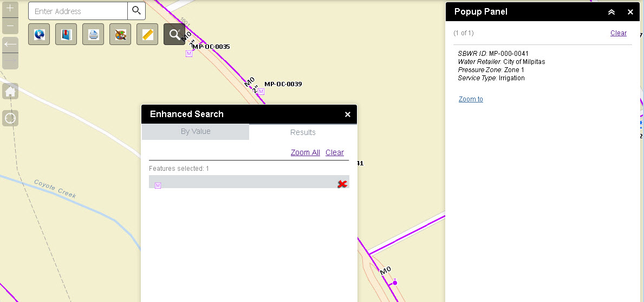Zoom in with the plus button
This screenshot has height=302, width=644.
(10, 9)
